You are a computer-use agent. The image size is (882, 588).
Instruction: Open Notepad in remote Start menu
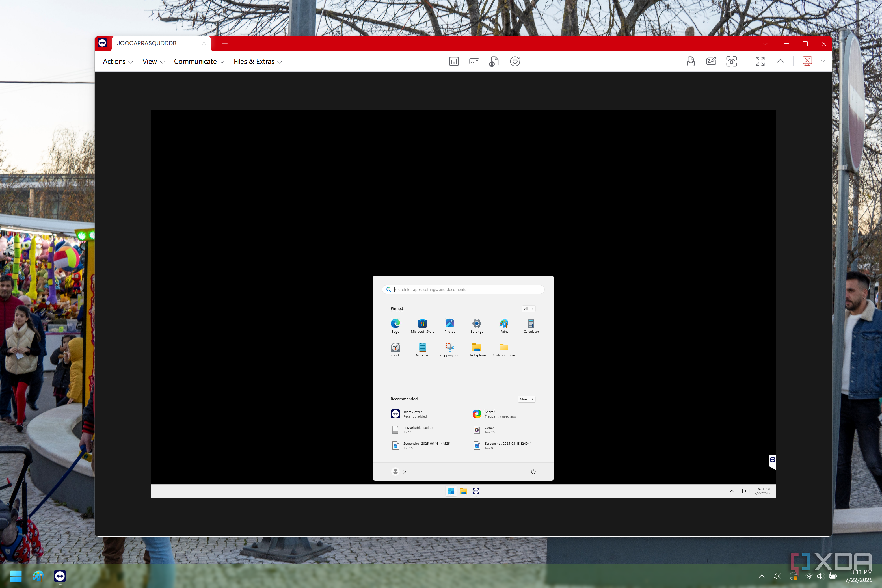423,350
